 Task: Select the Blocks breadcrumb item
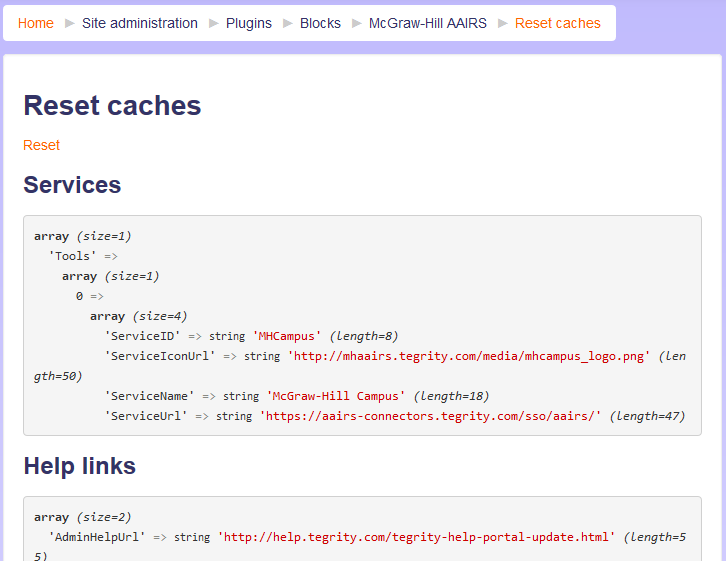tap(320, 23)
